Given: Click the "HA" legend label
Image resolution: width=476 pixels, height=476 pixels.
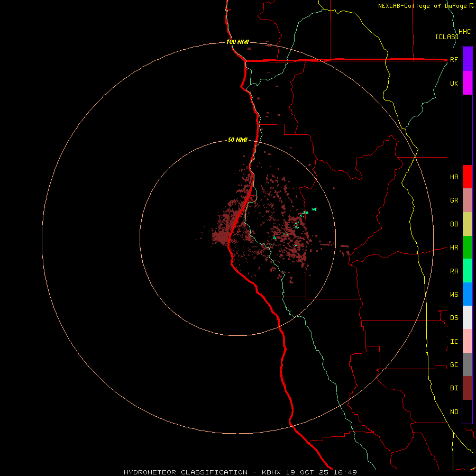Looking at the screenshot, I should click(454, 177).
